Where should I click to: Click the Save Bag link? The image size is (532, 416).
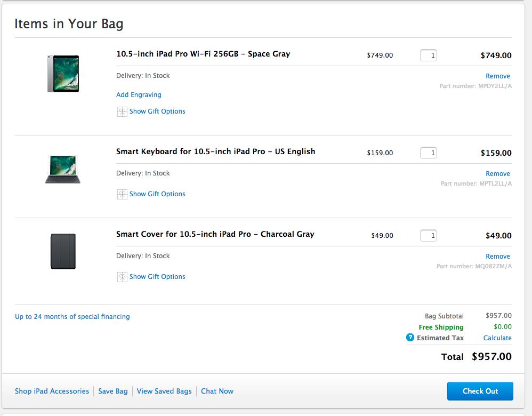(x=113, y=391)
